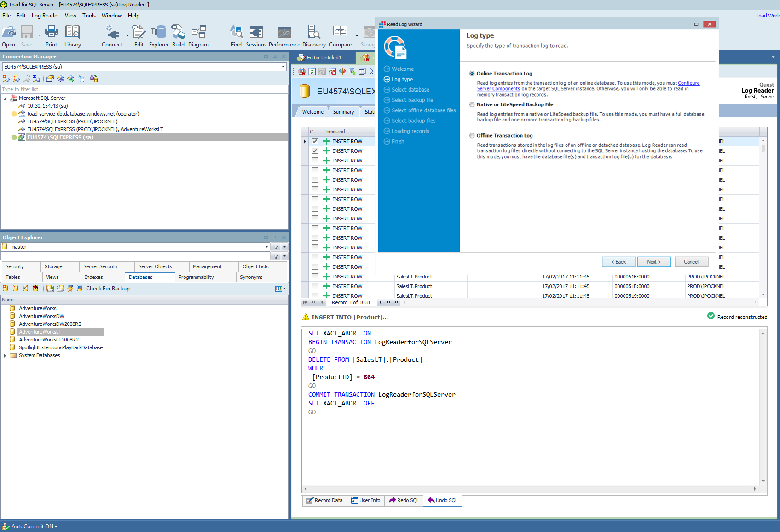Click the Back button in wizard
Screen dimensions: 780x532
click(x=618, y=262)
